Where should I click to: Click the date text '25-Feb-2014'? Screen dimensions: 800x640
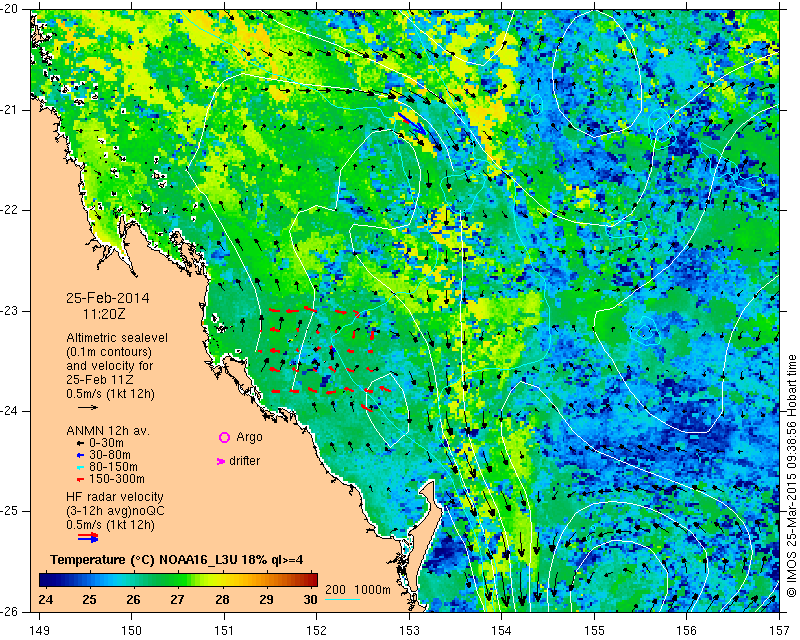[x=108, y=298]
